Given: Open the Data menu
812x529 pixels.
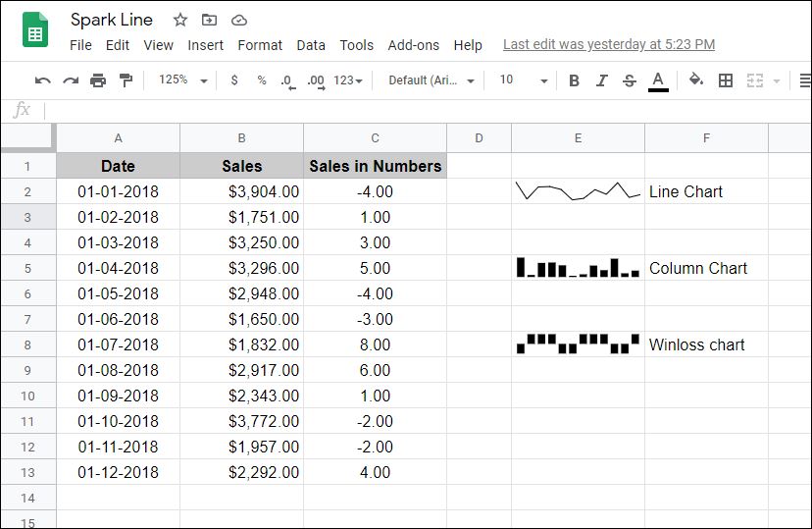Looking at the screenshot, I should [x=311, y=45].
